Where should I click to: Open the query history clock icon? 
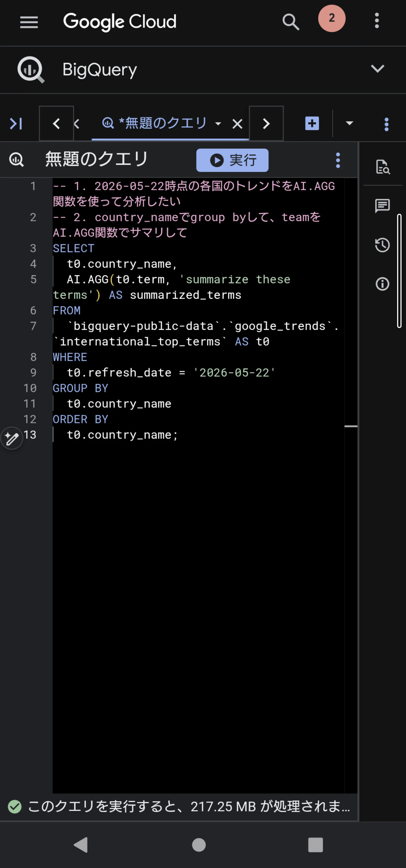coord(382,245)
